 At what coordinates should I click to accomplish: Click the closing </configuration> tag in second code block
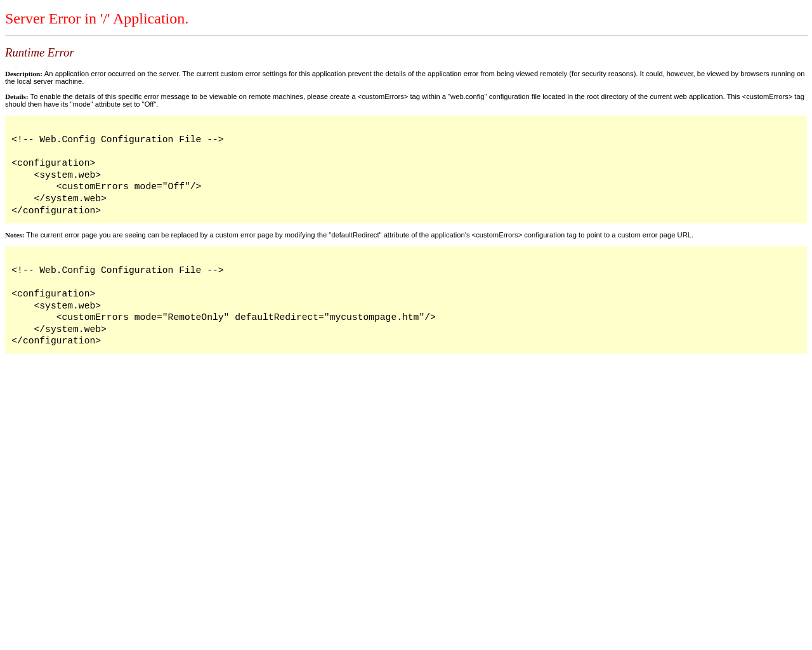(56, 341)
